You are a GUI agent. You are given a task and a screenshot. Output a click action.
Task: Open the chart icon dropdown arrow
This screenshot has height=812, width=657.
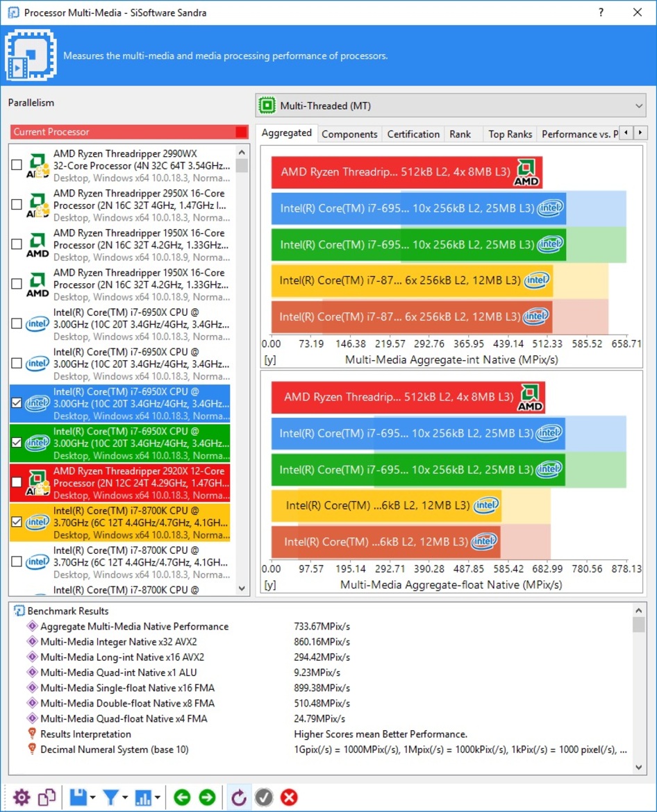157,797
